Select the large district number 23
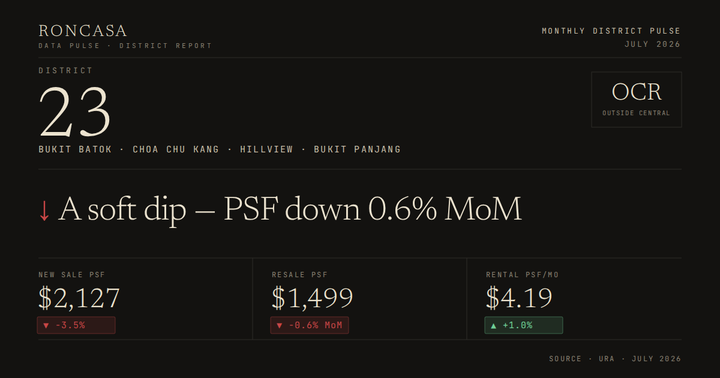720x378 pixels. [75, 112]
